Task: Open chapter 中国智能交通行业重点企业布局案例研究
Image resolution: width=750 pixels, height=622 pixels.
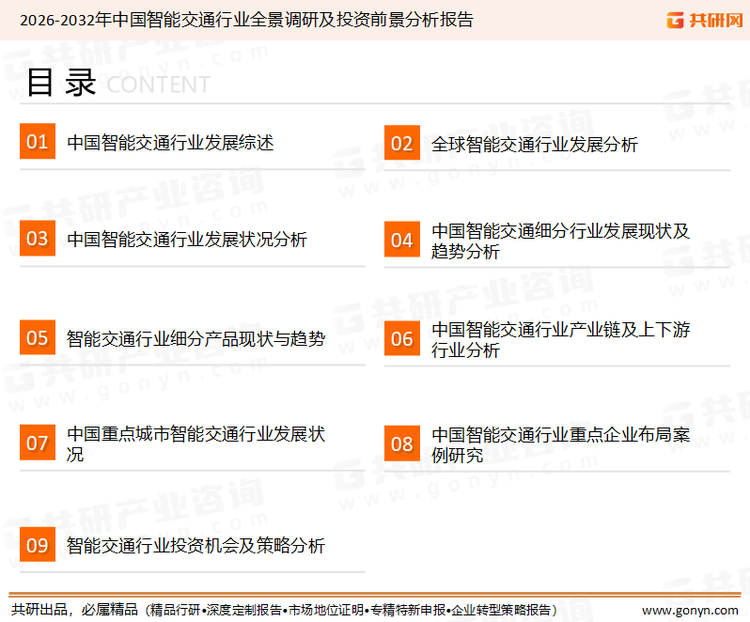Action: pos(560,444)
